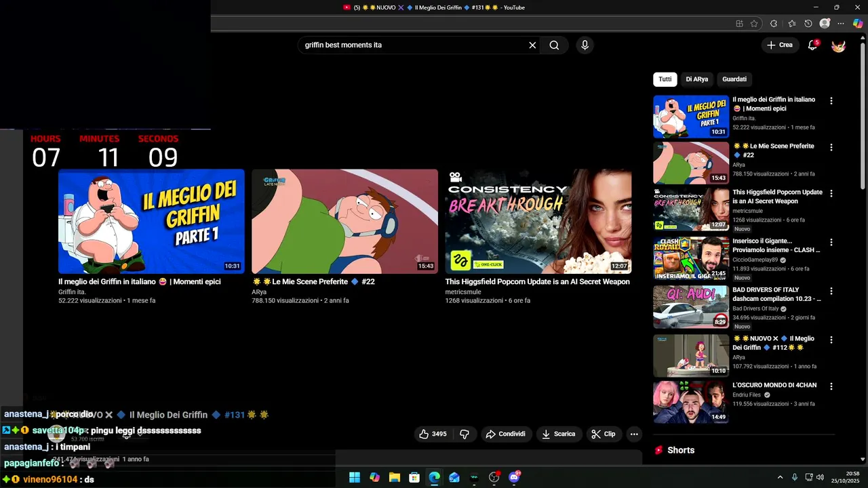Open sidebar thumbnail for Audi dashcam compilation

pyautogui.click(x=691, y=307)
